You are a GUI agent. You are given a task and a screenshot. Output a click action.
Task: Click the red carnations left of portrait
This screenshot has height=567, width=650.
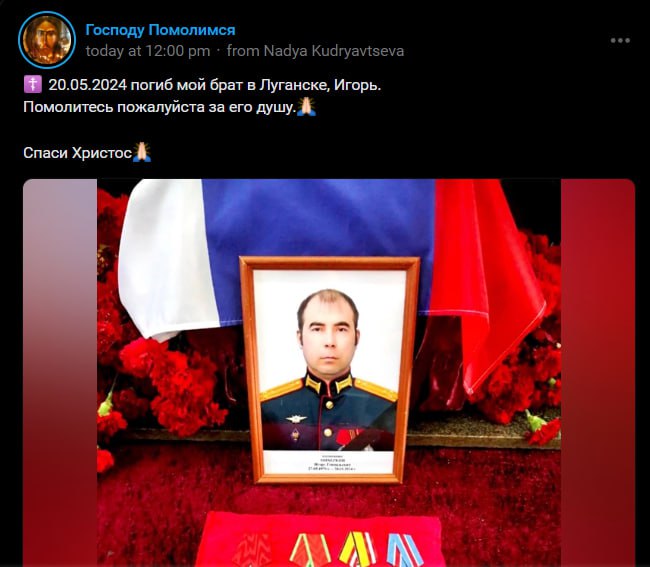(170, 383)
